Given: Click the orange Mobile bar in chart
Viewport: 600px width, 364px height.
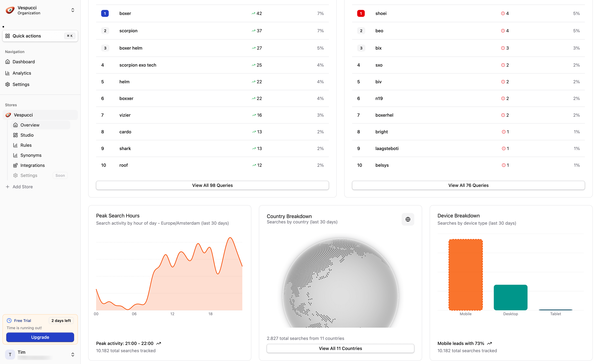Looking at the screenshot, I should pyautogui.click(x=465, y=274).
